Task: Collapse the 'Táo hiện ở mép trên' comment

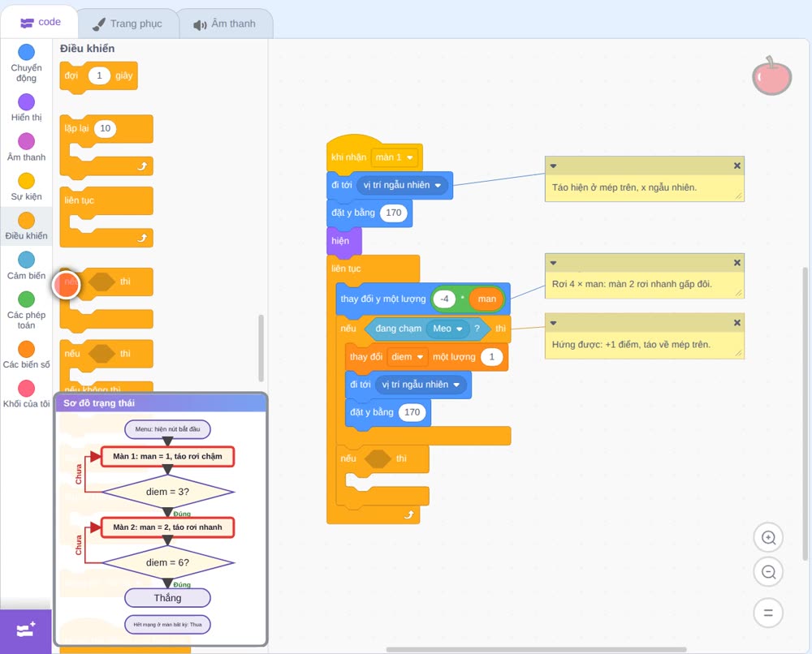Action: click(553, 166)
